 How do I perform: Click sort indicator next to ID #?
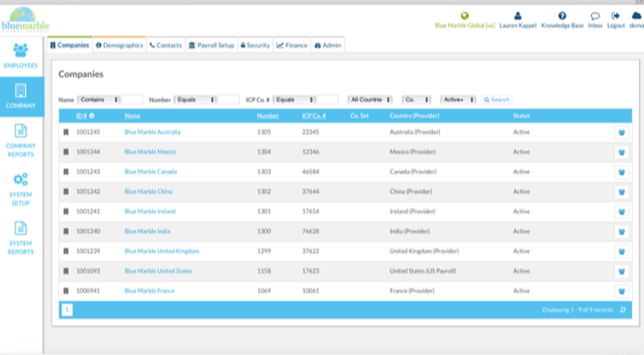[92, 116]
